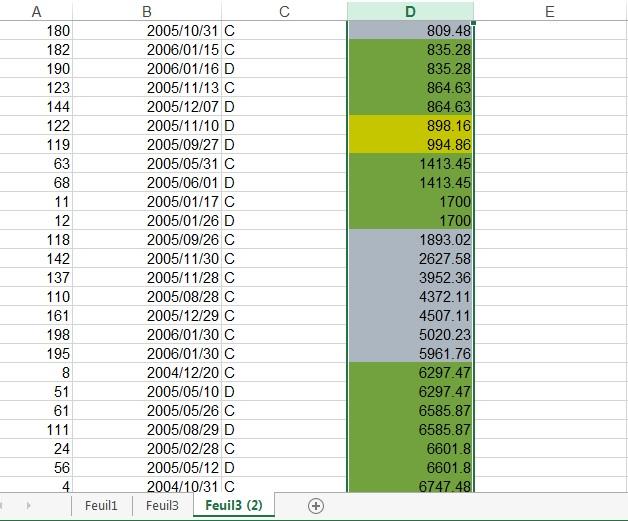
Task: Select column A cell with 119
Action: pyautogui.click(x=36, y=145)
